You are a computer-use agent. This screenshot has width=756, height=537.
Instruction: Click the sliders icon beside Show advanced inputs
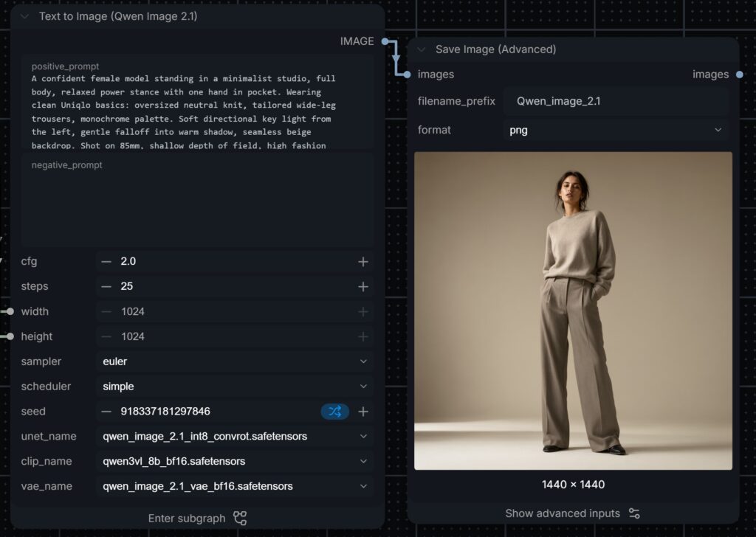(x=634, y=513)
